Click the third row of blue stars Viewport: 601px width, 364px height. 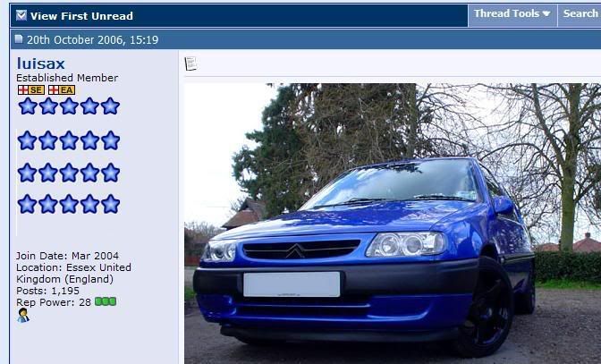[x=69, y=173]
